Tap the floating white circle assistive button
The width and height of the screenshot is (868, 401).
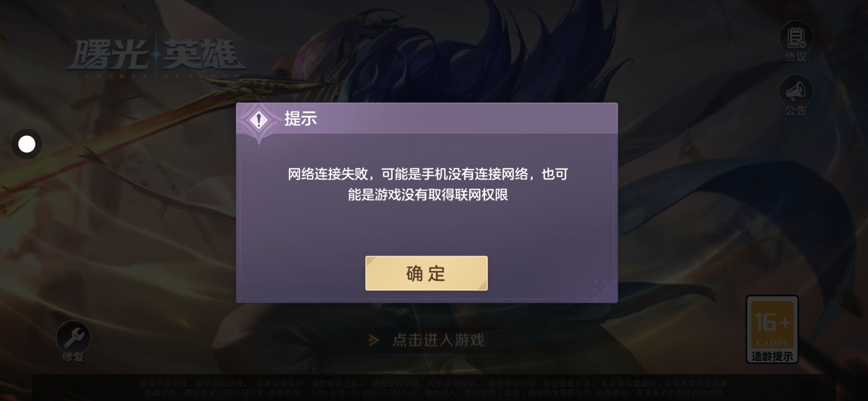coord(27,144)
